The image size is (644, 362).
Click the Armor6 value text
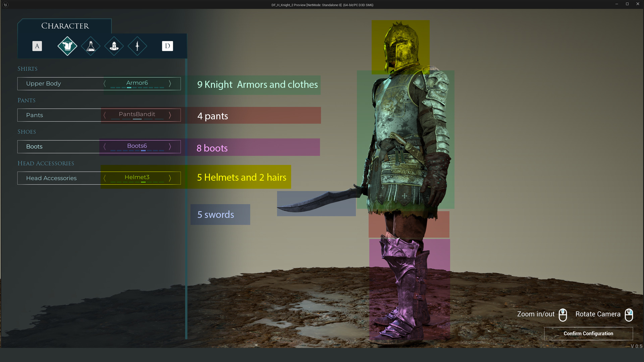137,82
